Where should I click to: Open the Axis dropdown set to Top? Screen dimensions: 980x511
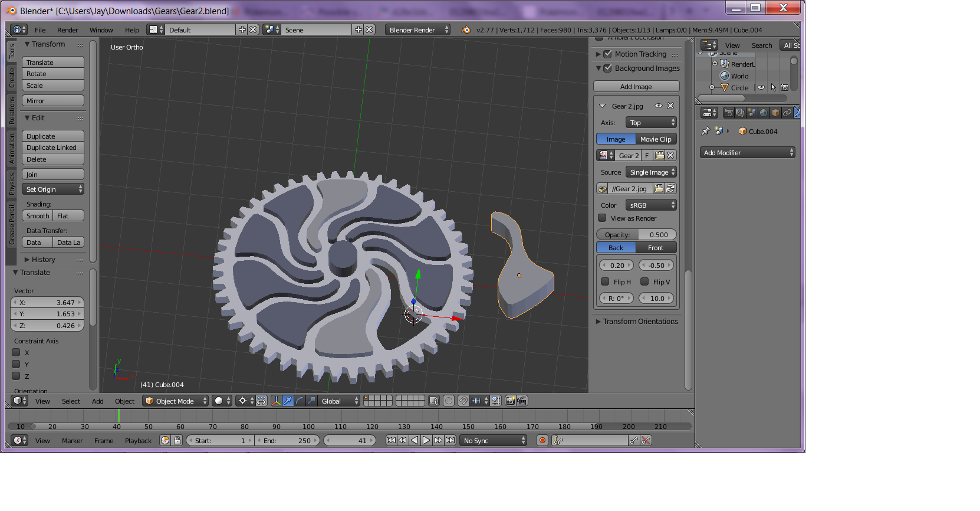651,122
